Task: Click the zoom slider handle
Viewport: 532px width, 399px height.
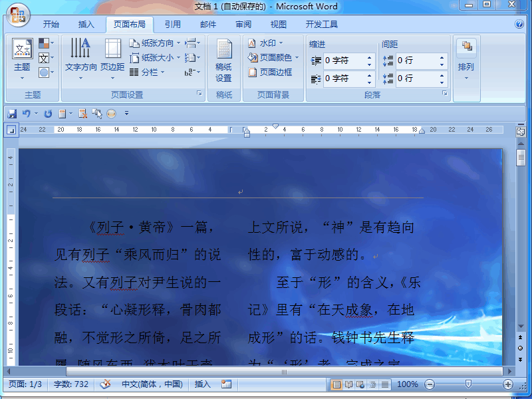Action: click(x=469, y=384)
